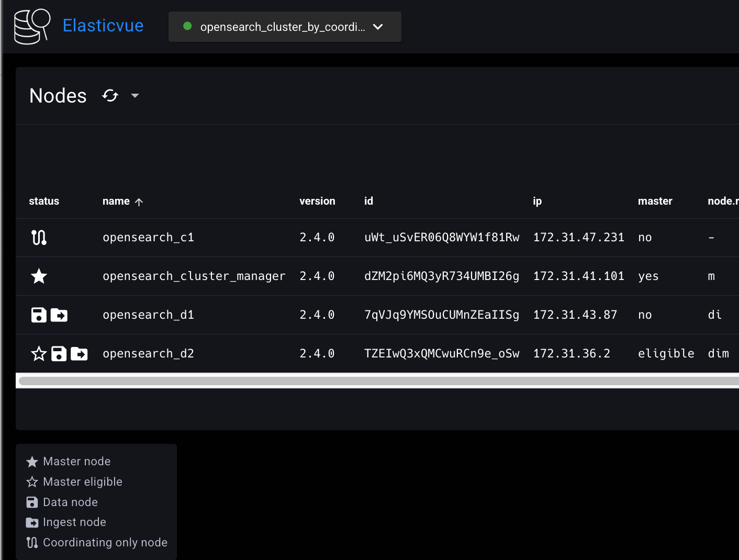This screenshot has width=739, height=560.
Task: Click the 'Ingest node' legend label
Action: (74, 522)
